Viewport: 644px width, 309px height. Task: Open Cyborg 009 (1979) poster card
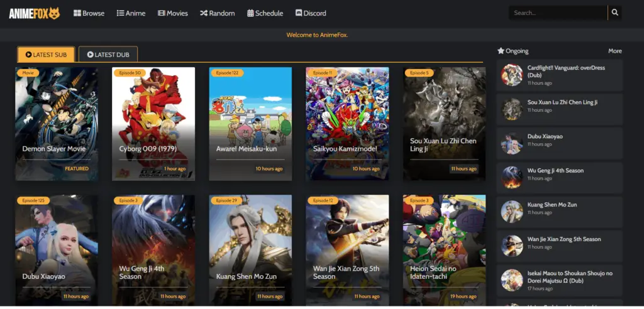click(153, 124)
